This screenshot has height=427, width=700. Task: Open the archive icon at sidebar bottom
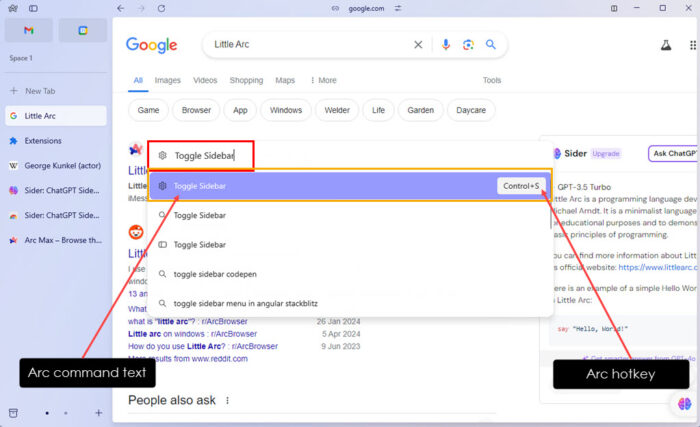[13, 413]
